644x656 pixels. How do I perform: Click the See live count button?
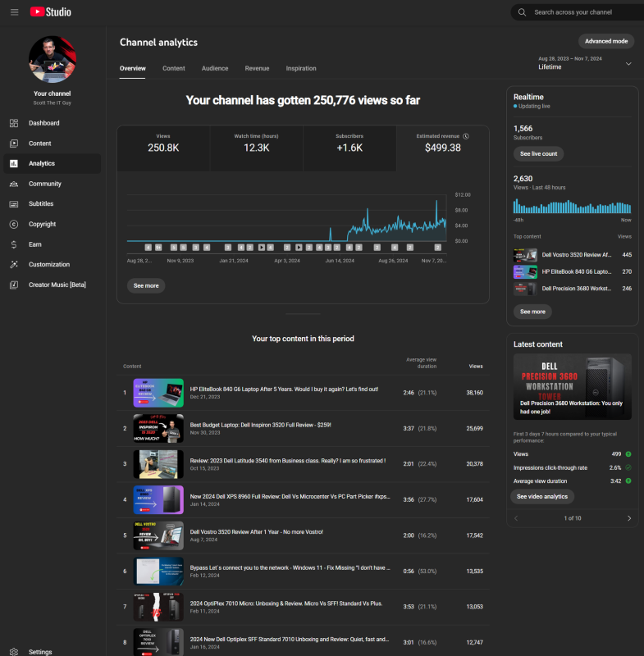[x=538, y=153]
